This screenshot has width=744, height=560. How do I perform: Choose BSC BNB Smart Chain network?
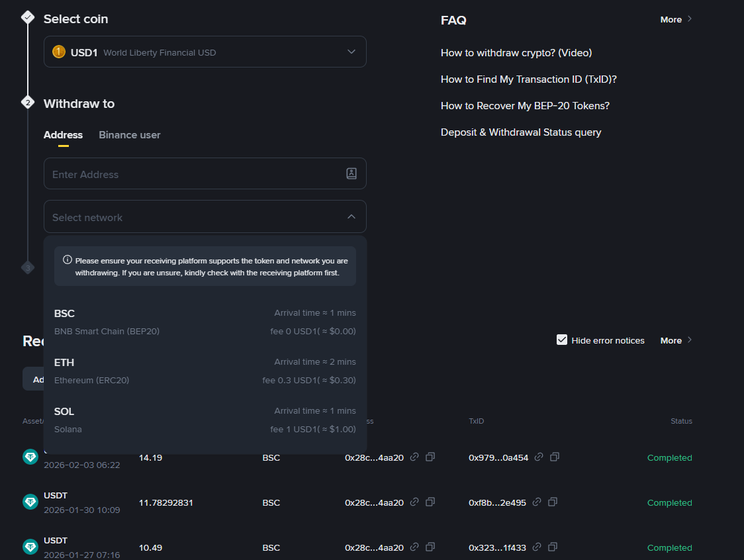point(205,322)
